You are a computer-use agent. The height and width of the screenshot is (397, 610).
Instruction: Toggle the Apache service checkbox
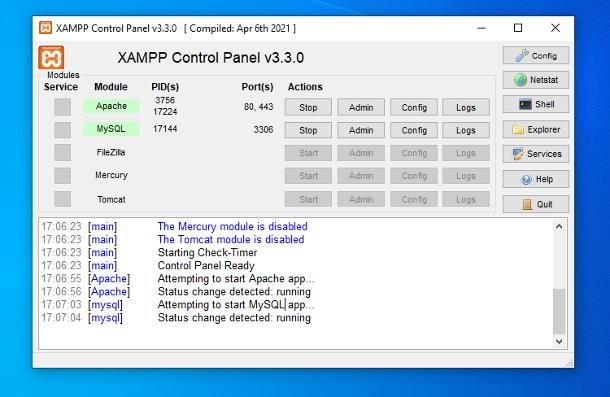coord(62,107)
